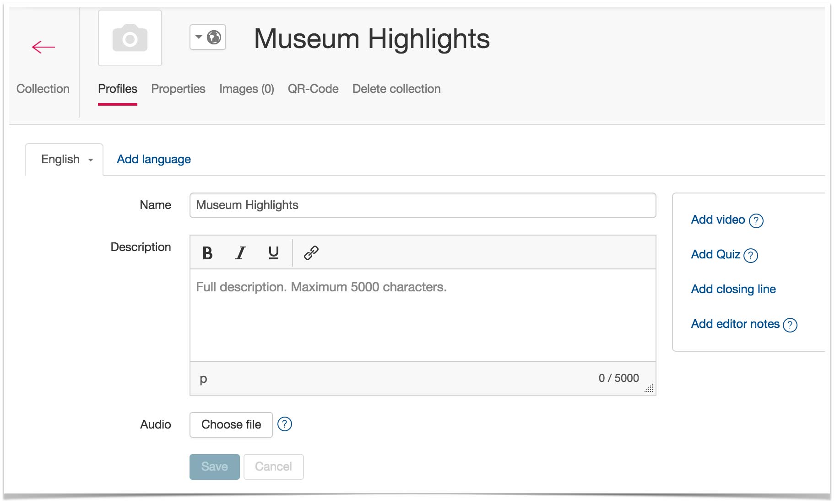Click the red back arrow to Collection
The height and width of the screenshot is (504, 835).
[43, 47]
